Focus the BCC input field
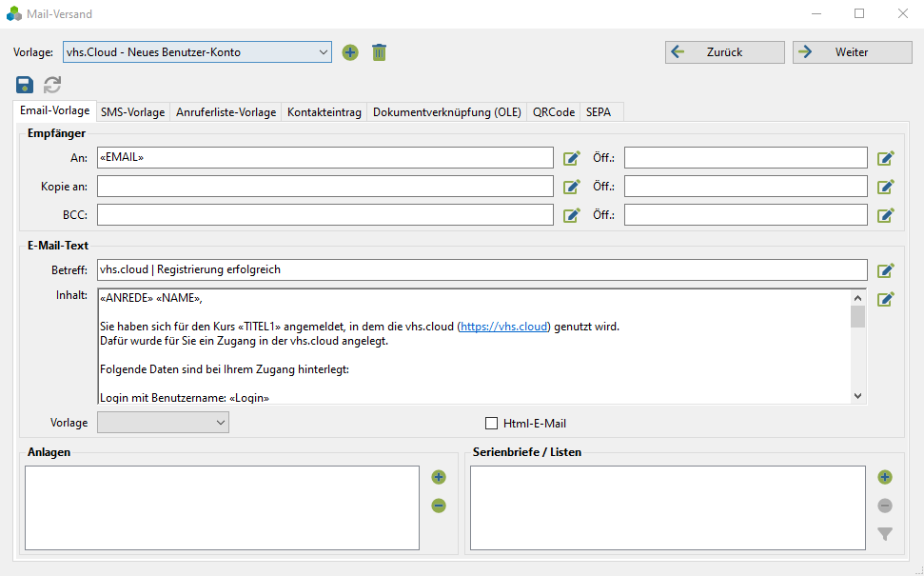This screenshot has height=576, width=924. click(x=325, y=214)
